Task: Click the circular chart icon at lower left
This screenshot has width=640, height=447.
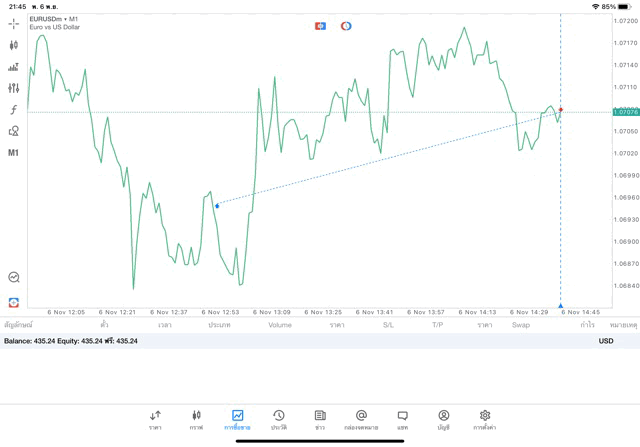Action: pyautogui.click(x=14, y=278)
